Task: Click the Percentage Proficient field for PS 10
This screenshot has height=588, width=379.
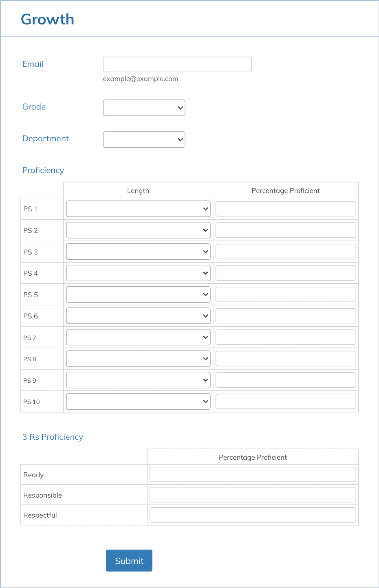Action: (x=285, y=401)
